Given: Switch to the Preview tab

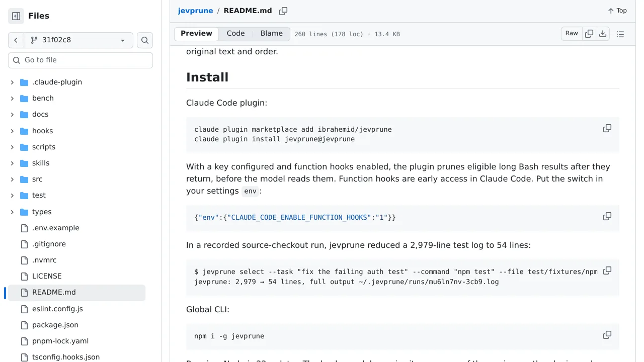Looking at the screenshot, I should pos(196,34).
